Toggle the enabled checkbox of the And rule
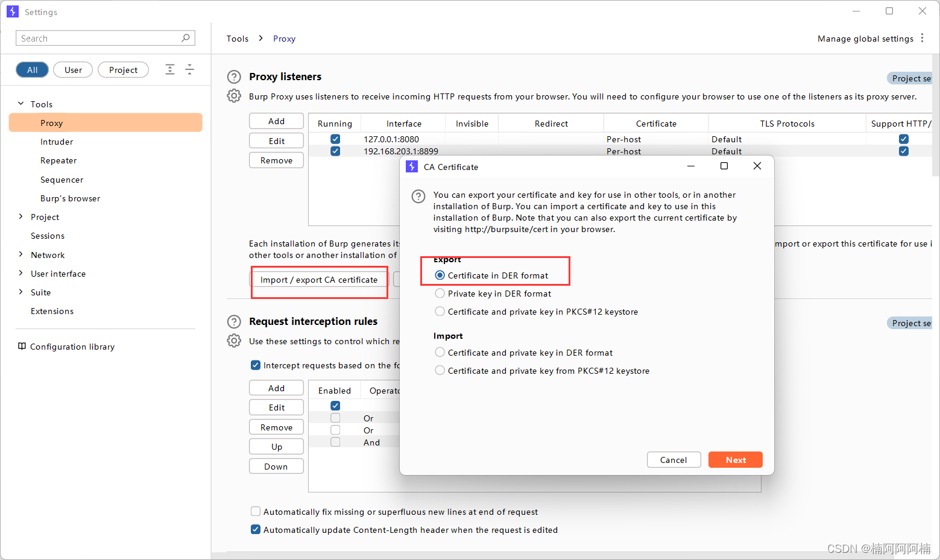 pos(335,442)
